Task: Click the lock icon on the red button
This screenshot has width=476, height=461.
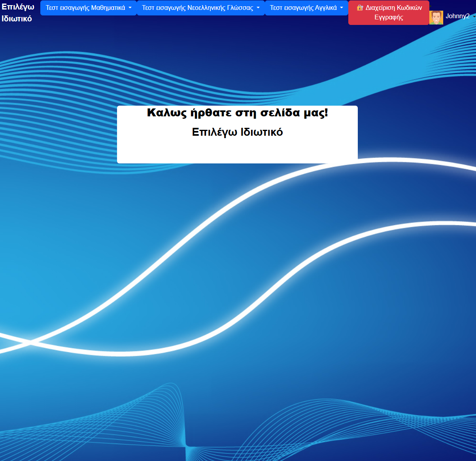Action: [360, 8]
